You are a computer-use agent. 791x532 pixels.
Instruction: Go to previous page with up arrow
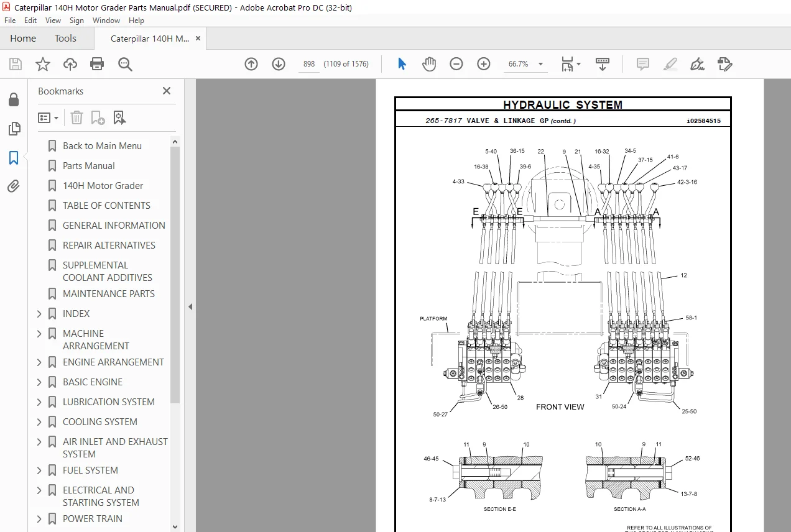(x=251, y=64)
